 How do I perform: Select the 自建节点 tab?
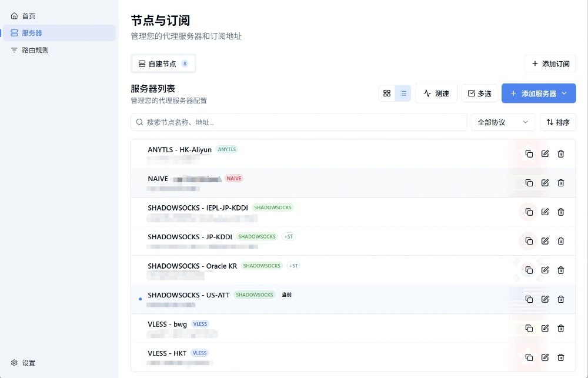pyautogui.click(x=163, y=63)
